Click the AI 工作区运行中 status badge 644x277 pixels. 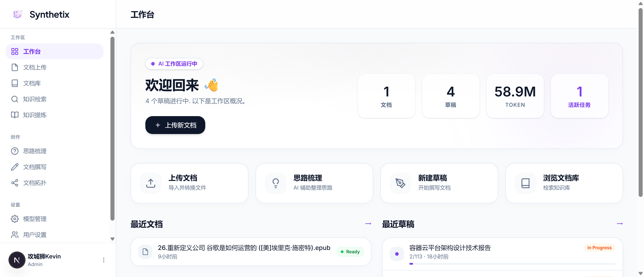[174, 64]
